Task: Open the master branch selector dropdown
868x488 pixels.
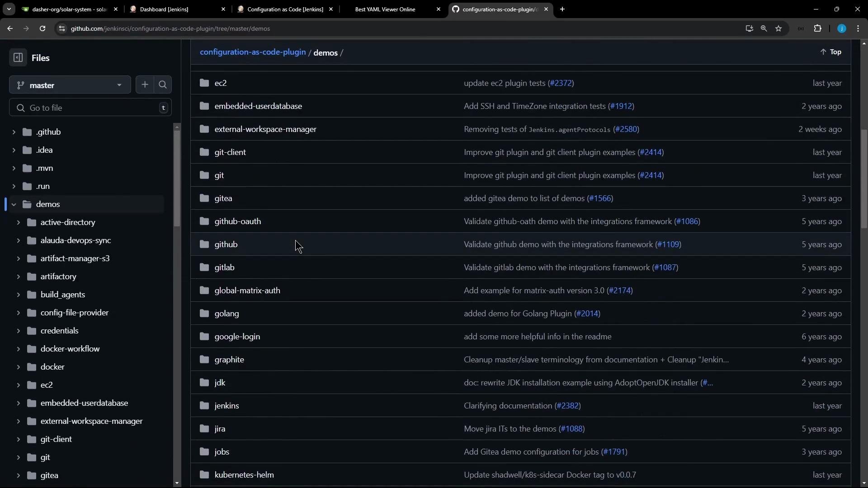Action: [70, 85]
